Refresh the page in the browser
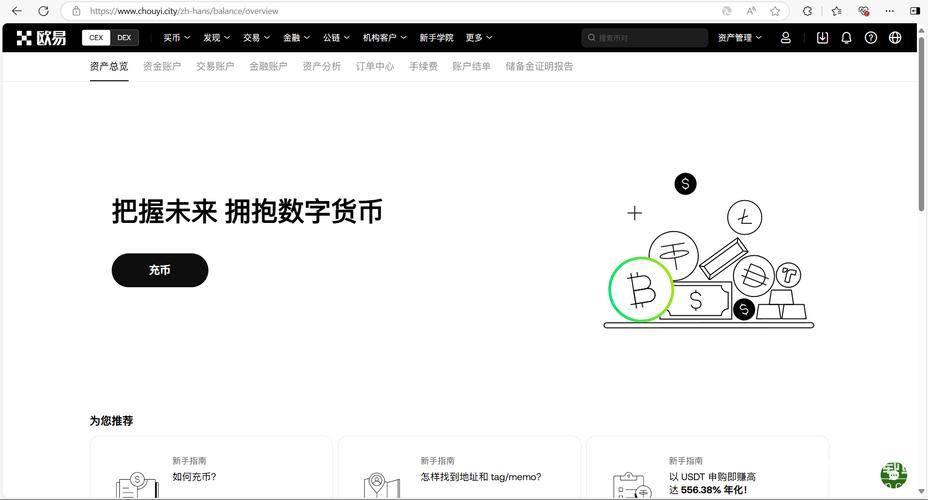 click(43, 11)
